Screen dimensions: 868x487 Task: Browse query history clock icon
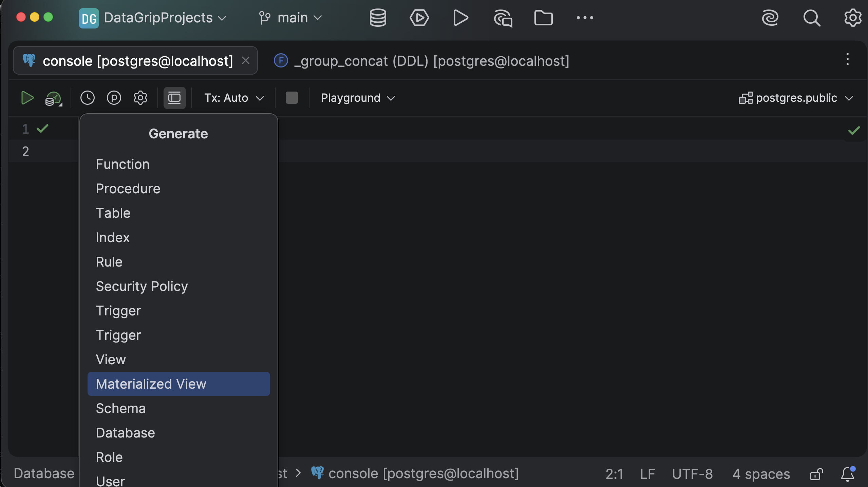coord(87,98)
